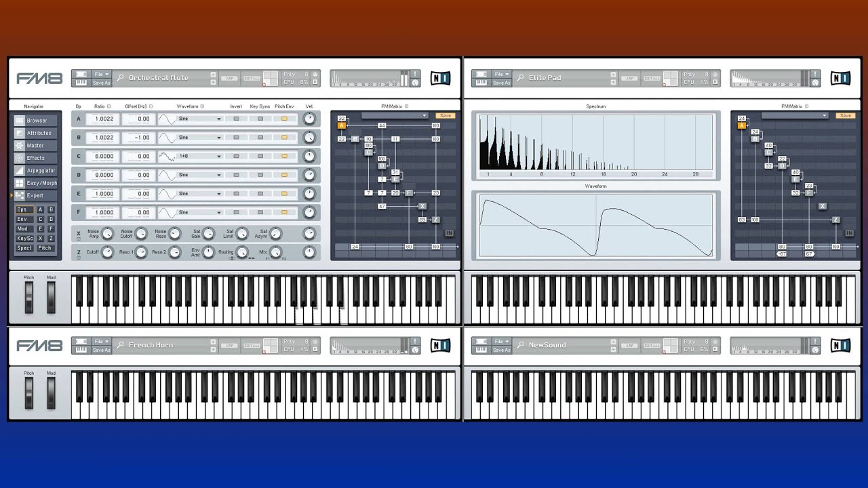Switch to KeySc tab in Expert section
868x488 pixels.
tap(24, 239)
